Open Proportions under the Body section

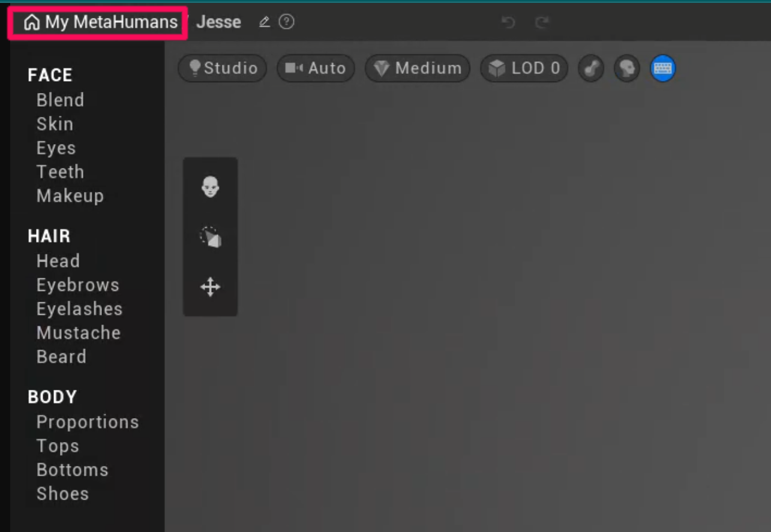(x=87, y=422)
